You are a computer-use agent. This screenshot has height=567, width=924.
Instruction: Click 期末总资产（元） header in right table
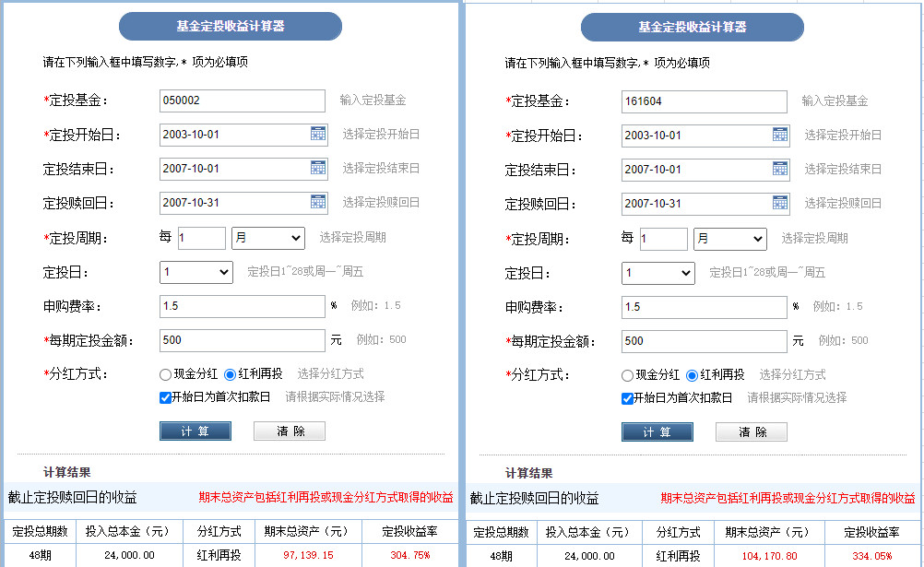click(x=770, y=532)
